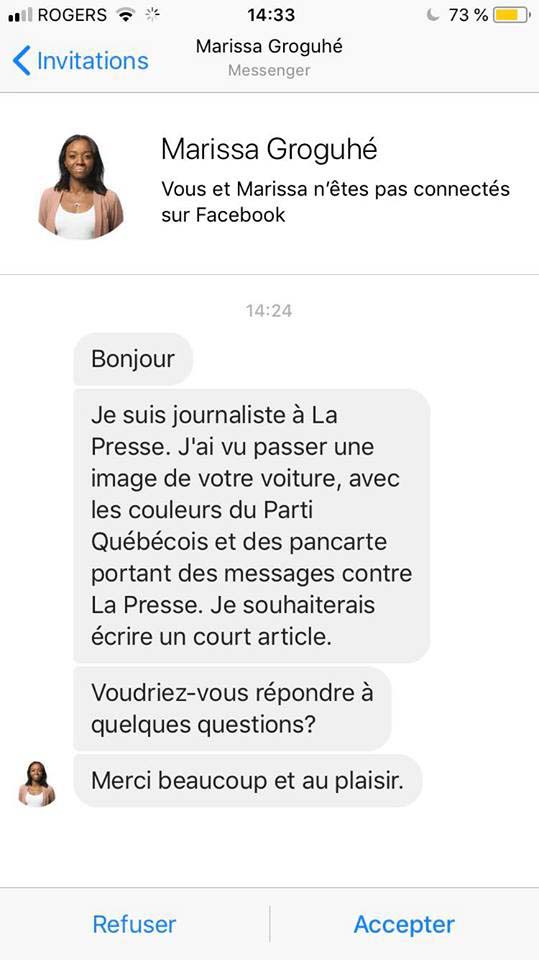Accept the message request with Accepter
This screenshot has width=539, height=960.
404,924
